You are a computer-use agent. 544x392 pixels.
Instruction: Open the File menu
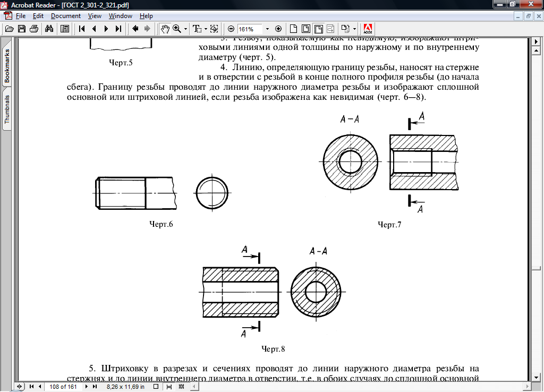point(21,16)
